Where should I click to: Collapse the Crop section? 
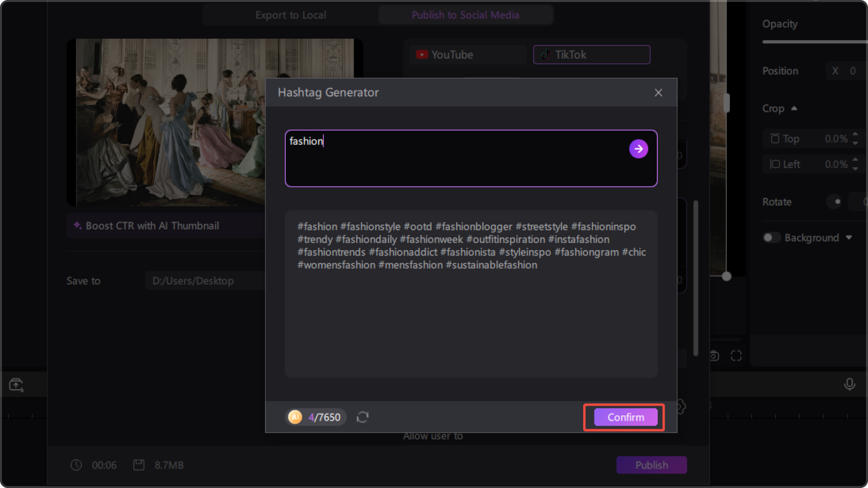[794, 108]
